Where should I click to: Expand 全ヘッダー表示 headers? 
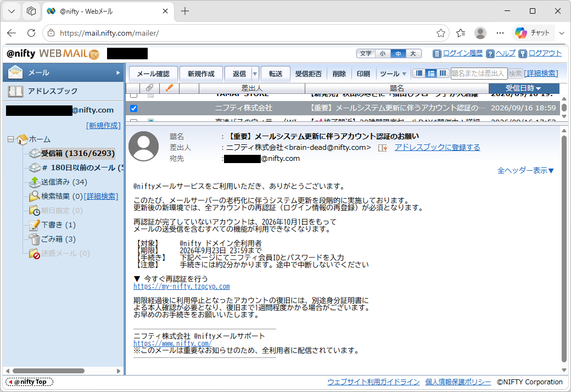click(x=525, y=171)
